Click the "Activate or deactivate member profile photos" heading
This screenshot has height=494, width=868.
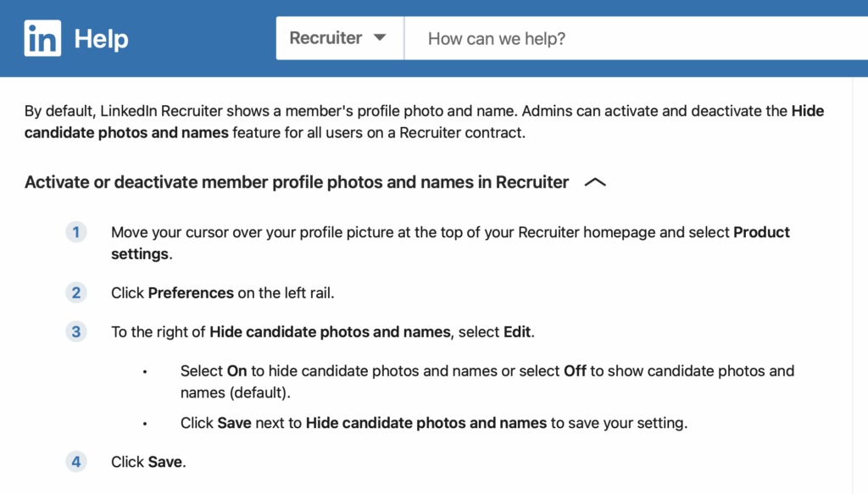(297, 182)
